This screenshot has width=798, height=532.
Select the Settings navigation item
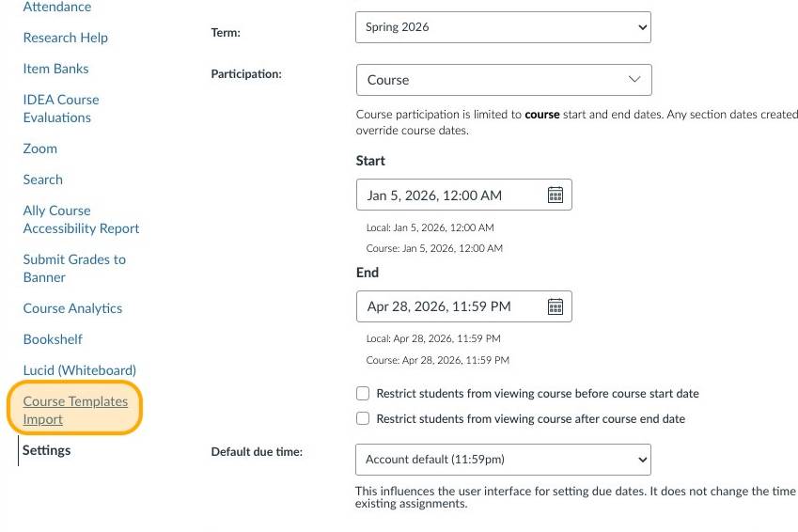46,450
